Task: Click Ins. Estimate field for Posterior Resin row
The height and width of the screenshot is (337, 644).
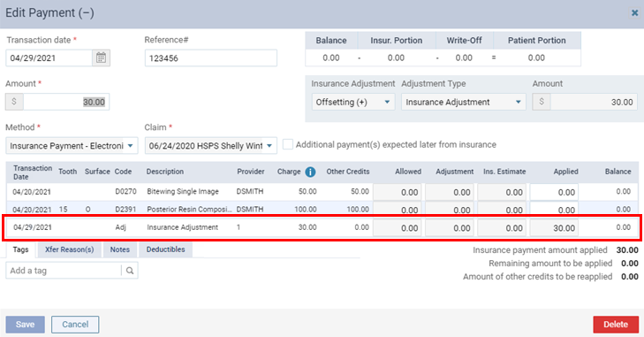Action: [502, 210]
